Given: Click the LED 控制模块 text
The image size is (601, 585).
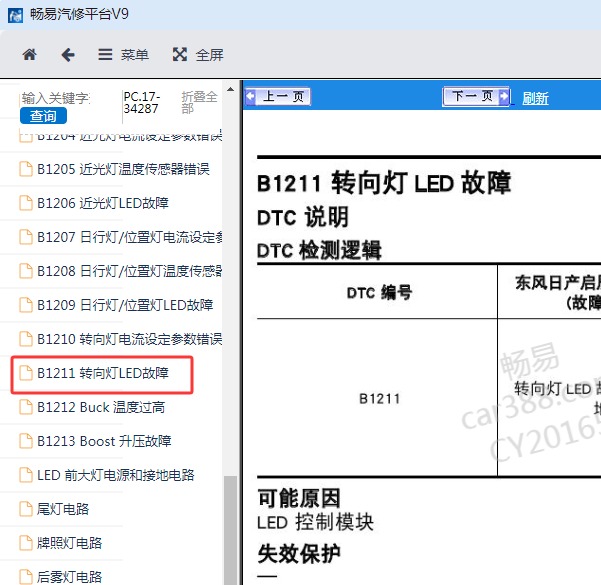Looking at the screenshot, I should tap(315, 522).
